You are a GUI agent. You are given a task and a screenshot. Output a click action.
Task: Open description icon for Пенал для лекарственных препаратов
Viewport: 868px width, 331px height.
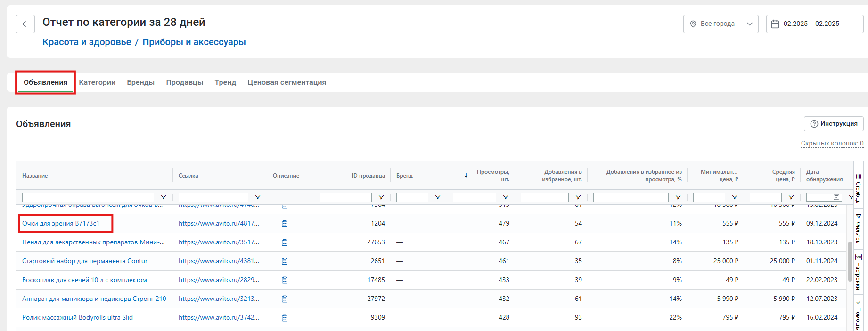pyautogui.click(x=285, y=242)
